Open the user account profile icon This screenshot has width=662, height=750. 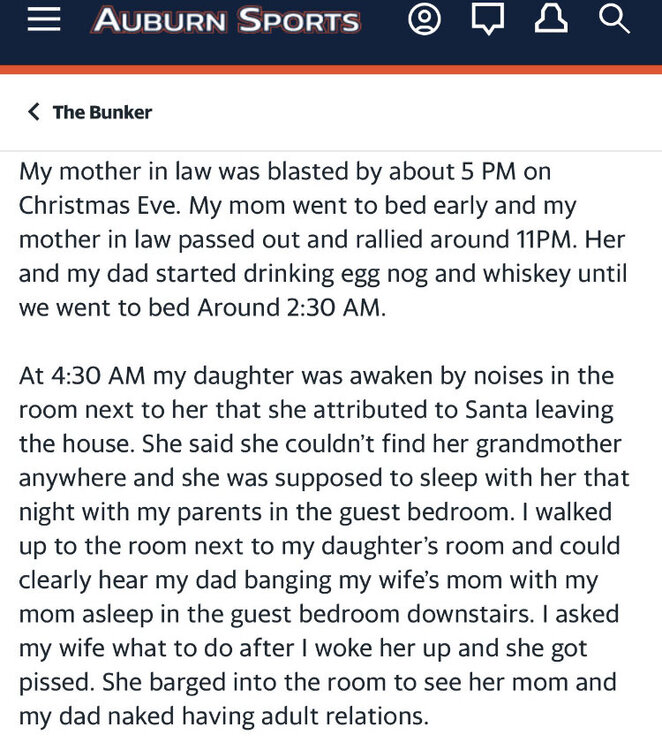[x=424, y=20]
